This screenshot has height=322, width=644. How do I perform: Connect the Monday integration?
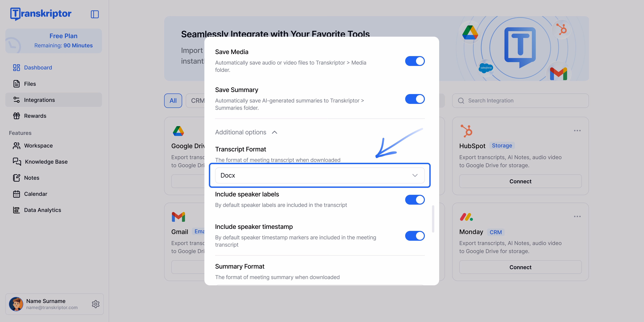520,267
